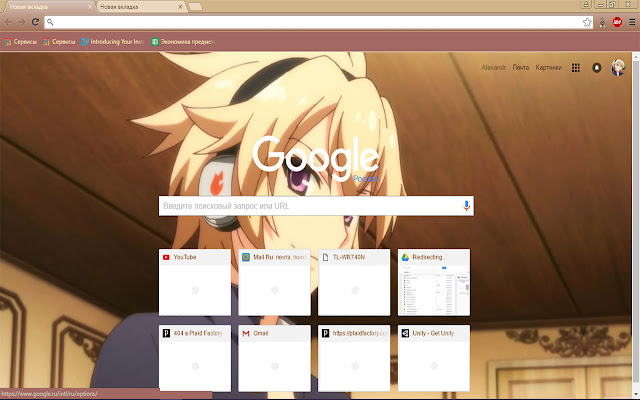Viewport: 640px width, 400px height.
Task: Go forward with the forward arrow
Action: [x=22, y=22]
